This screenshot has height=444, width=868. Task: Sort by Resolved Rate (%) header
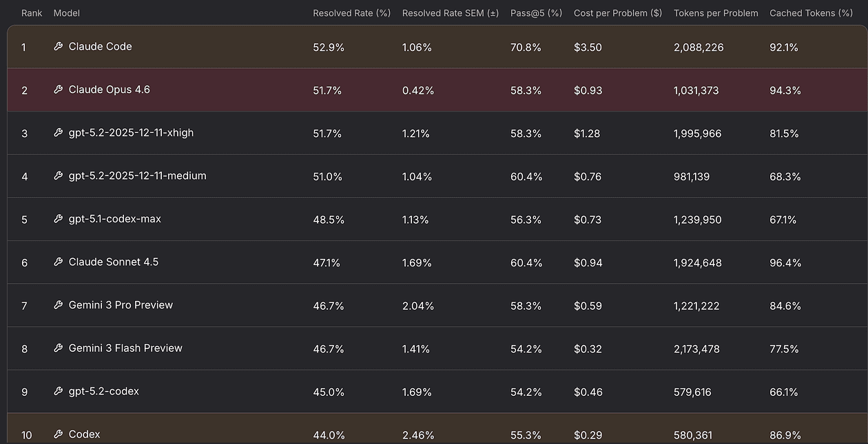(351, 13)
